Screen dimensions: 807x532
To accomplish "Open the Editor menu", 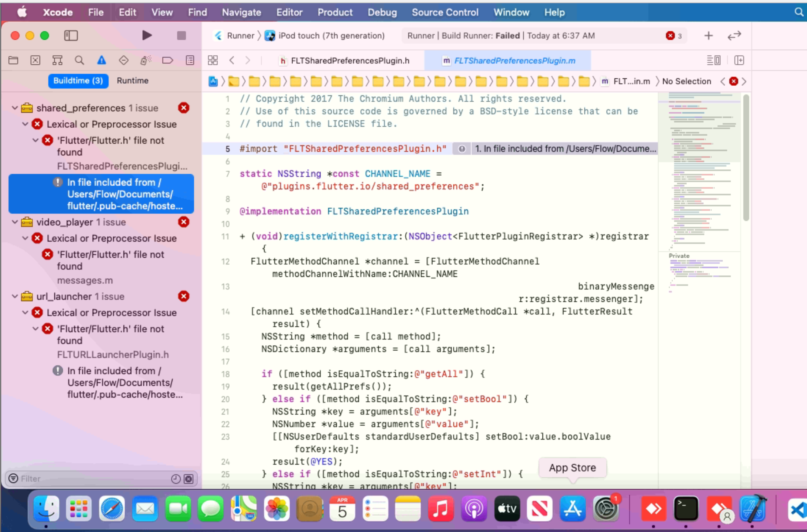I will click(289, 12).
